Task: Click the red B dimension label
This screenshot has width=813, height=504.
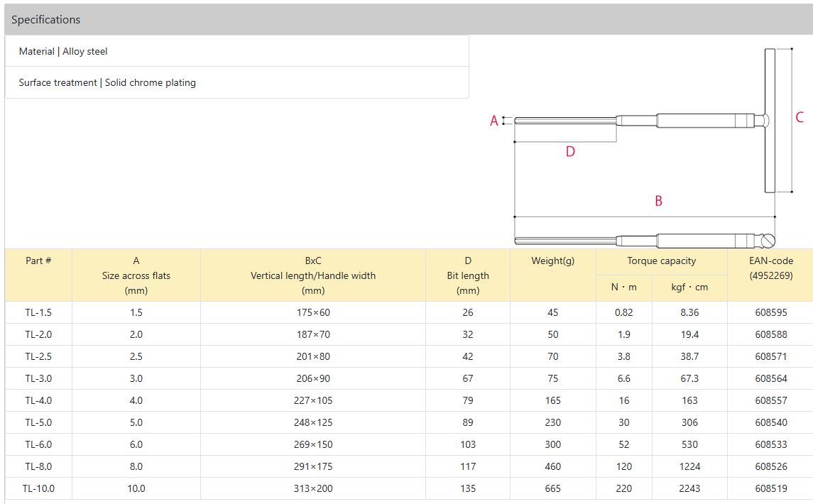Action: coord(658,202)
